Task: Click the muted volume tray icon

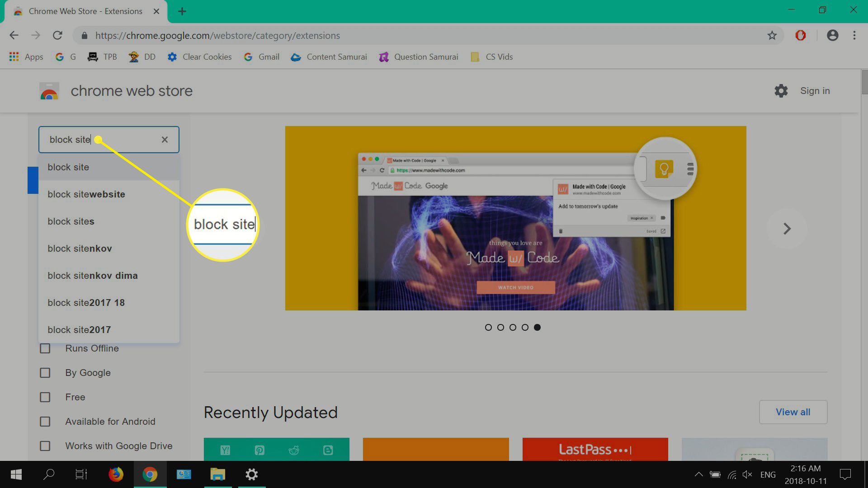Action: (747, 474)
